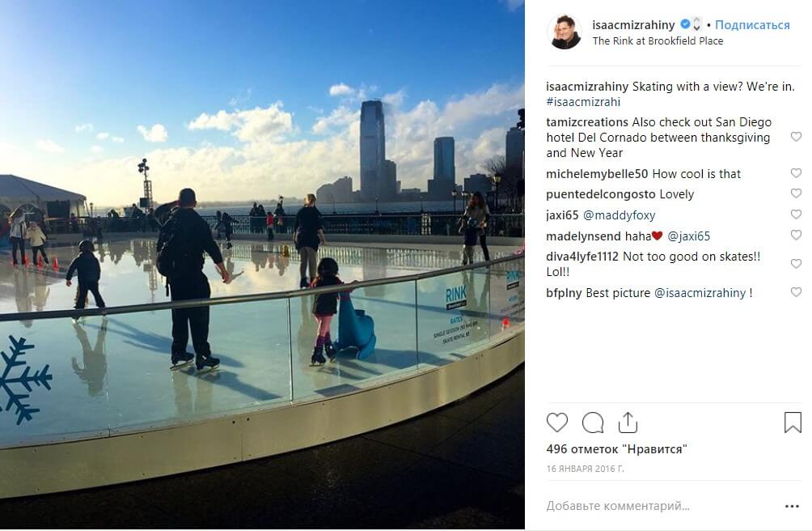Like the post with the heart icon
The height and width of the screenshot is (531, 812).
click(557, 423)
